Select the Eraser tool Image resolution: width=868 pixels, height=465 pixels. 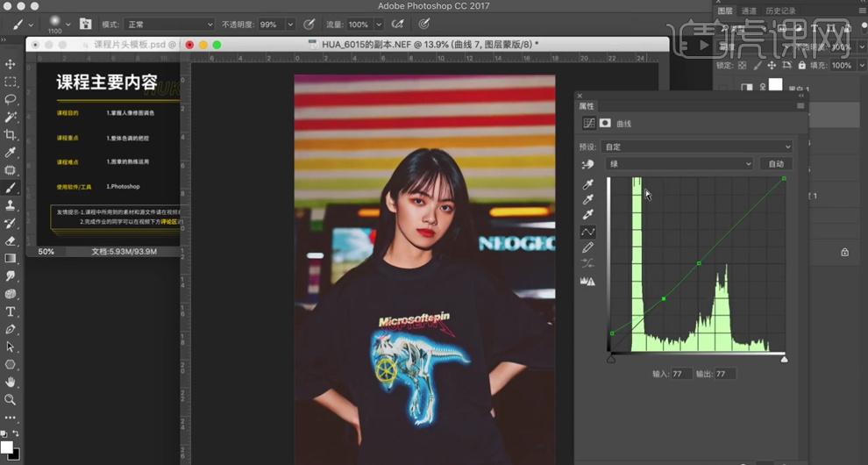click(x=10, y=240)
